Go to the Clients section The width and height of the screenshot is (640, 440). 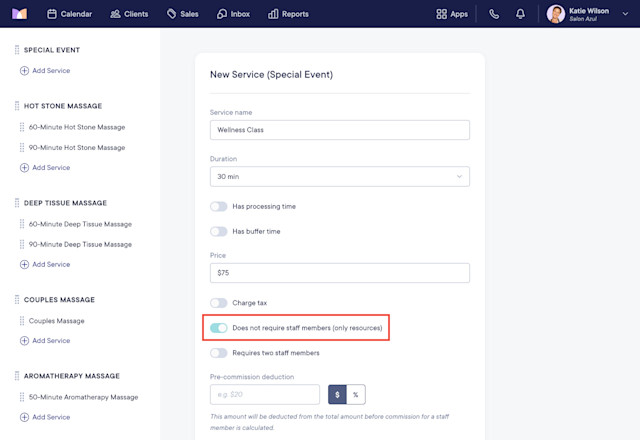(x=129, y=14)
